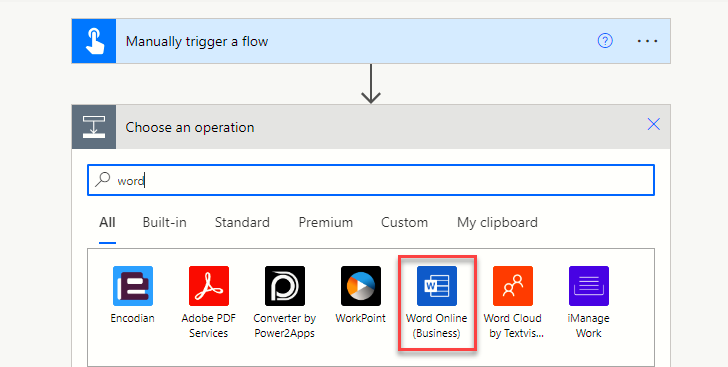Click the Encodian label text
This screenshot has height=367, width=728.
click(133, 318)
